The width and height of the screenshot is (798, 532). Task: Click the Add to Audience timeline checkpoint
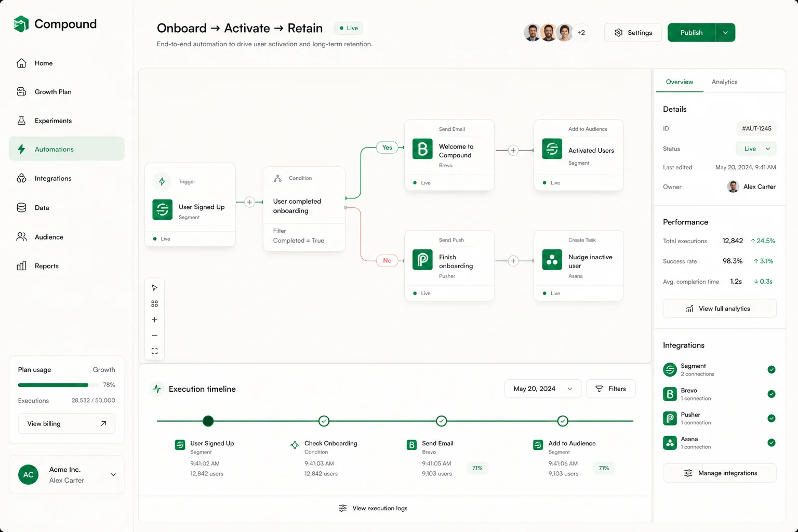click(x=563, y=421)
